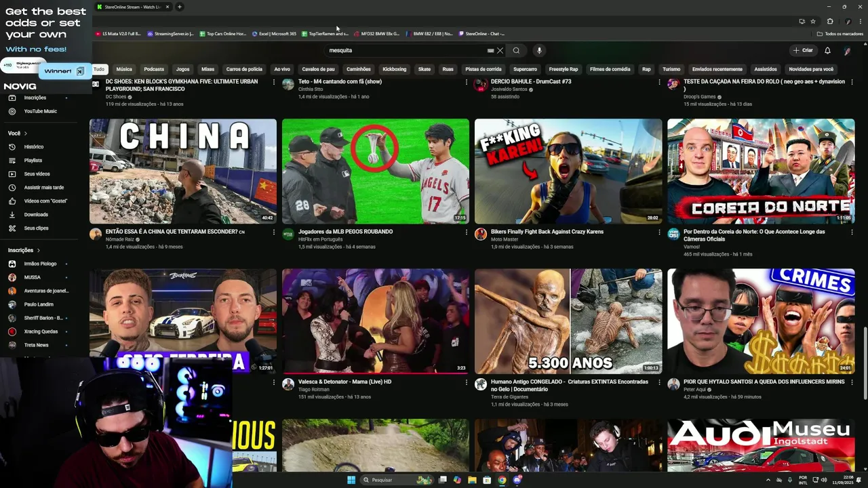Open the LS Miata V2.0 bookmark

118,34
